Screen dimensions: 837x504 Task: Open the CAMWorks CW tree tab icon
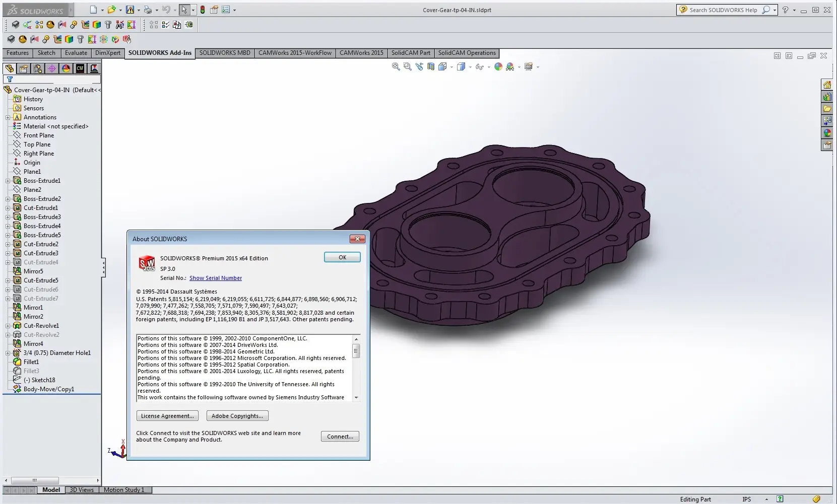point(80,68)
